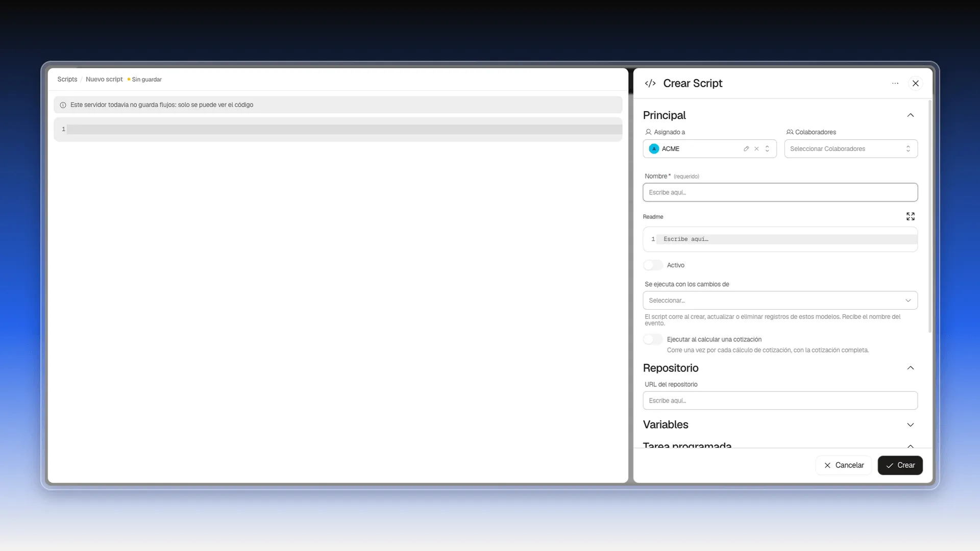The height and width of the screenshot is (551, 980).
Task: Click the ACME avatar badge
Action: 654,148
